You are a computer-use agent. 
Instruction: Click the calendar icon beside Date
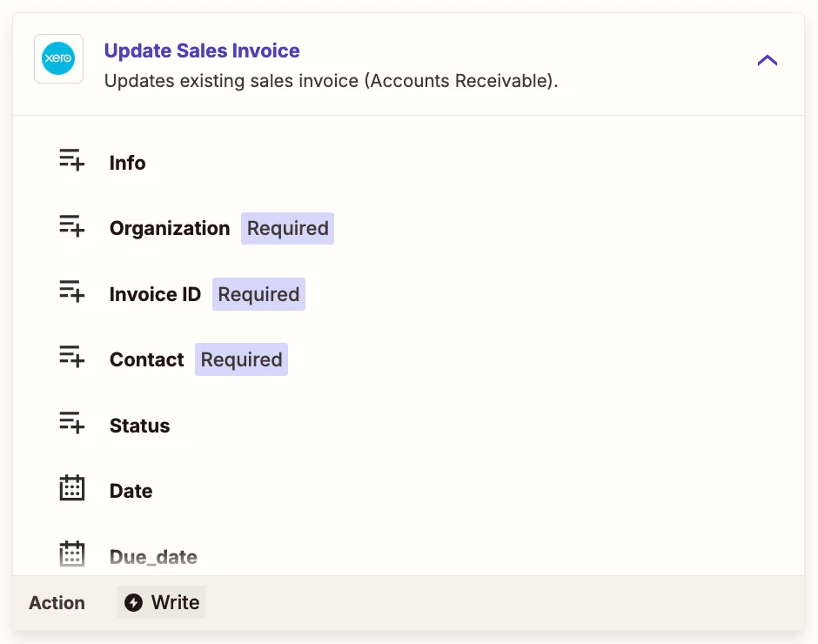(x=72, y=488)
